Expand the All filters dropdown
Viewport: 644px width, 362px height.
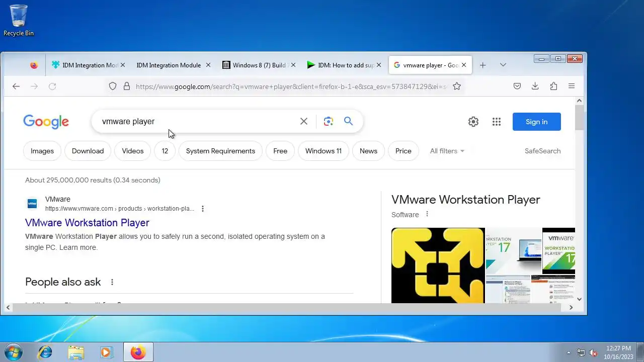(x=447, y=151)
